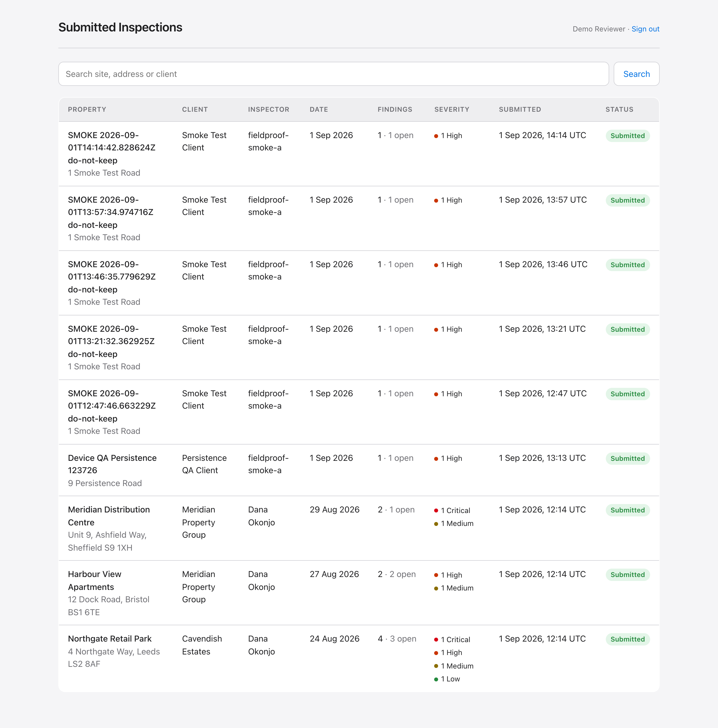Open Harbour View Apartments inspection

(x=95, y=580)
